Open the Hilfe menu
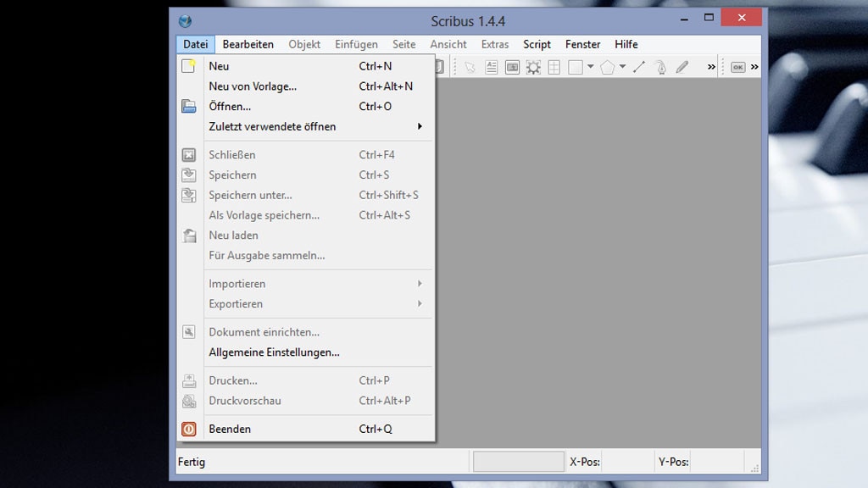This screenshot has width=868, height=488. click(626, 44)
